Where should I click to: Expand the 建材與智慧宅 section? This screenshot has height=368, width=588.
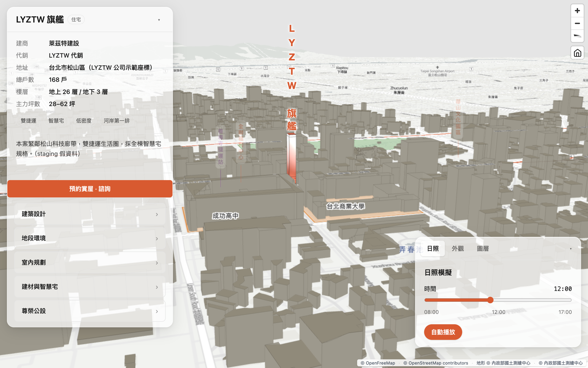tap(90, 287)
